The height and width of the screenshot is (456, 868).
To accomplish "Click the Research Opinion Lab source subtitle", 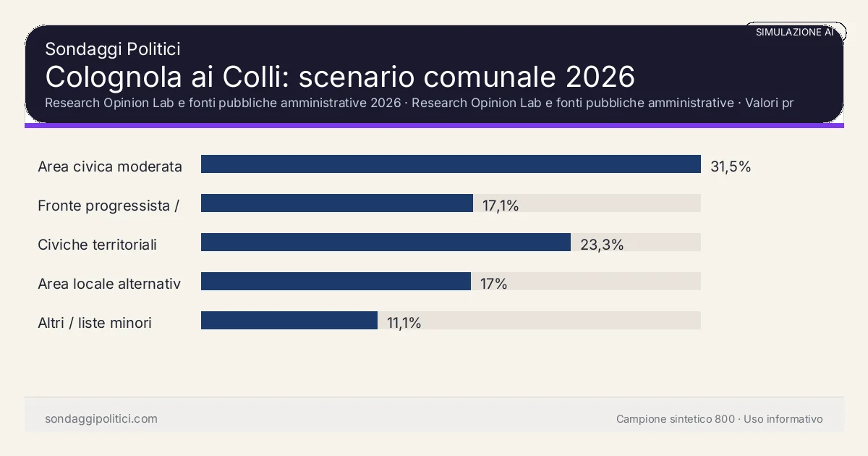I will tap(420, 103).
